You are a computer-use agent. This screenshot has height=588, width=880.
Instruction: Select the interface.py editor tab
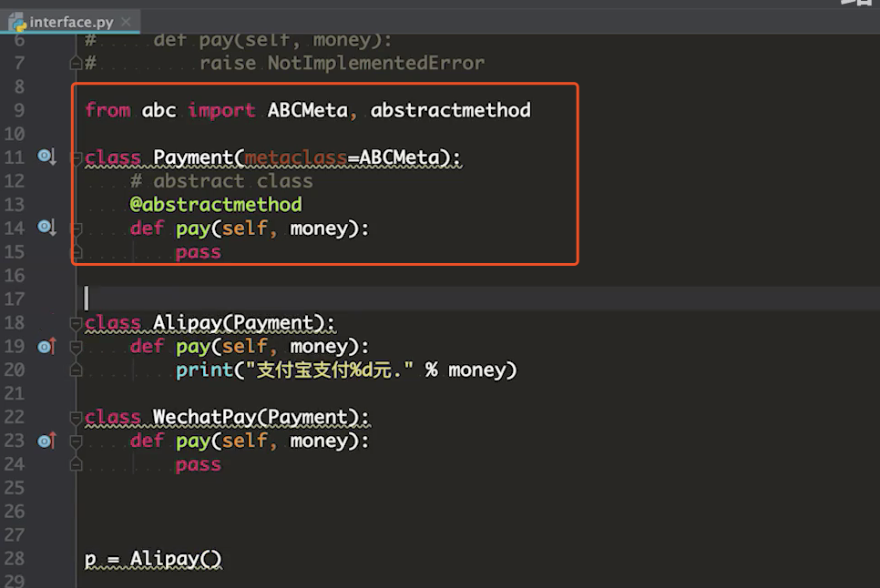(71, 22)
